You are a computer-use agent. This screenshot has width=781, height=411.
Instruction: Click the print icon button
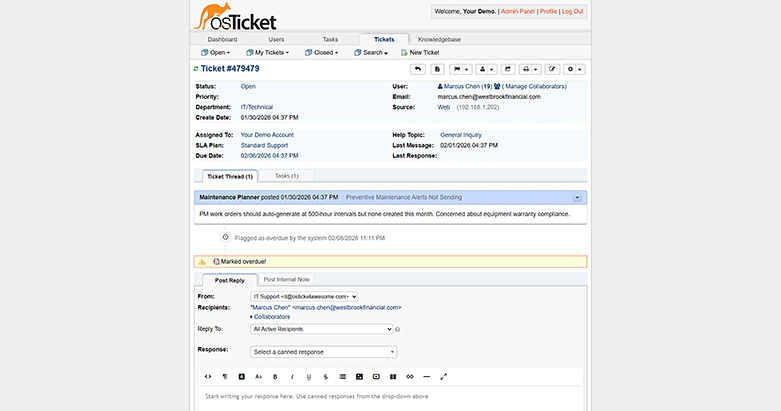pos(526,69)
